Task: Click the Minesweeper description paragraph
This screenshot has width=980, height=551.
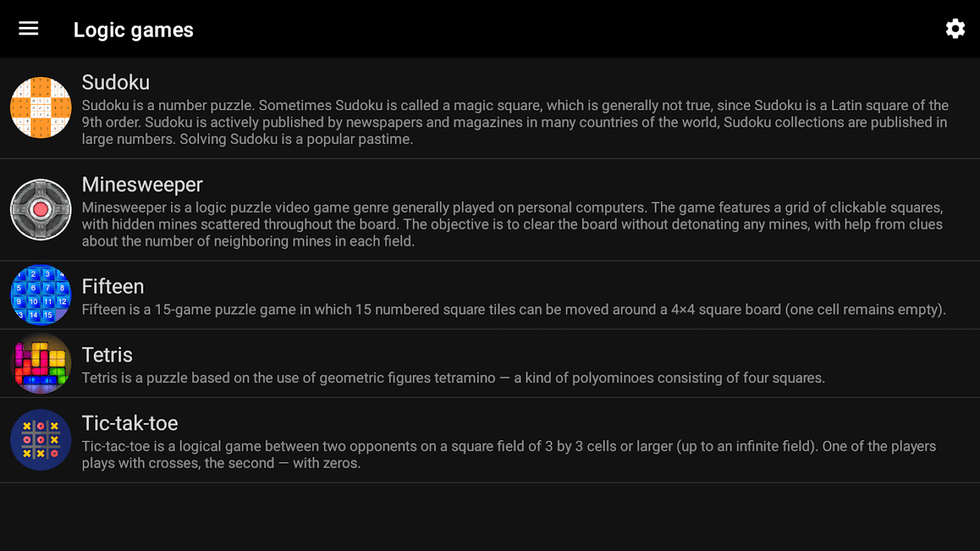Action: [513, 224]
